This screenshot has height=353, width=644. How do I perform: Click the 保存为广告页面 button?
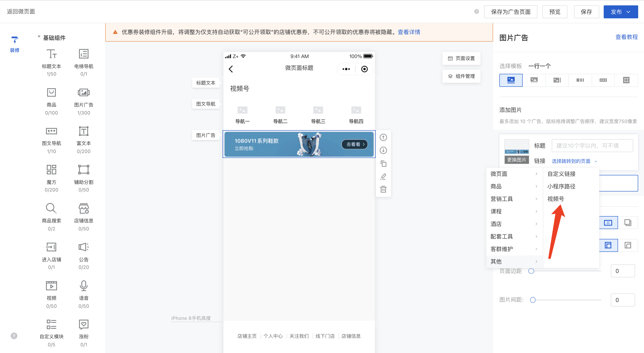tap(511, 12)
